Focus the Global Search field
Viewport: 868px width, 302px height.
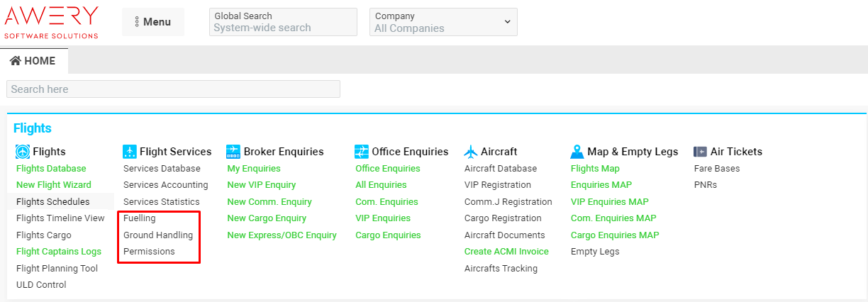click(x=283, y=28)
